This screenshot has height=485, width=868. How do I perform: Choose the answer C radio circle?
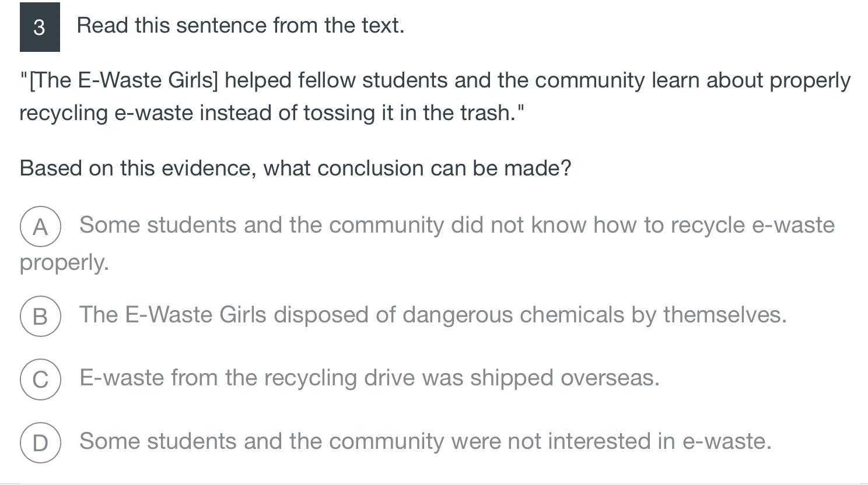40,379
